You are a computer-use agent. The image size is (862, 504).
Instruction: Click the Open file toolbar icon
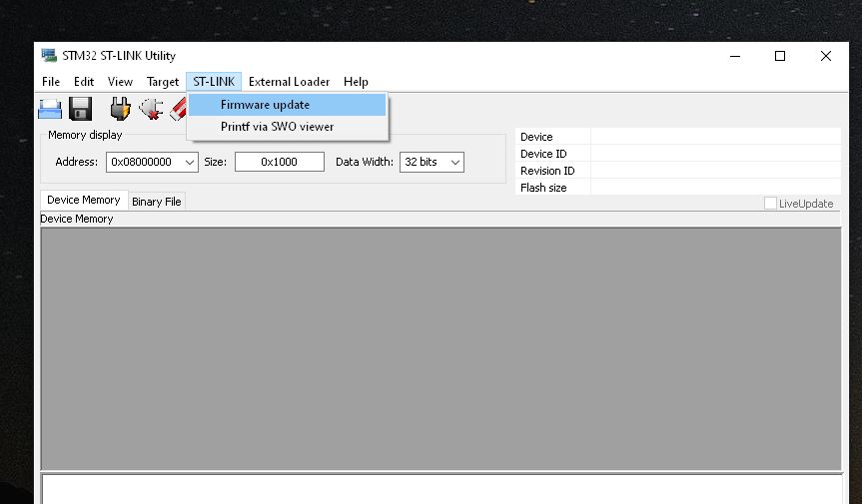pos(50,109)
